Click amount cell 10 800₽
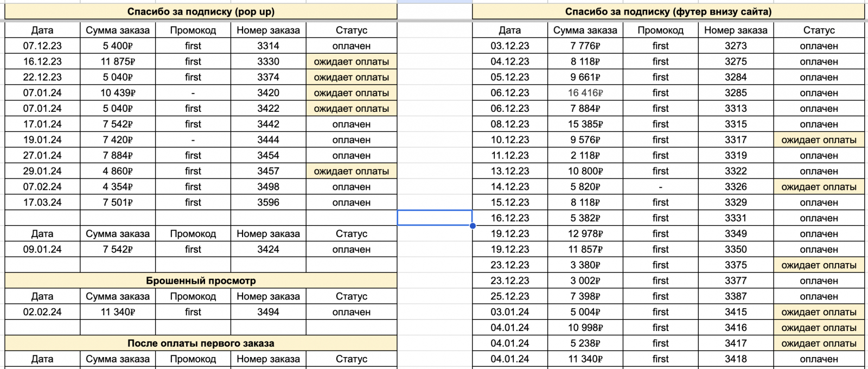The width and height of the screenshot is (868, 369). click(585, 171)
